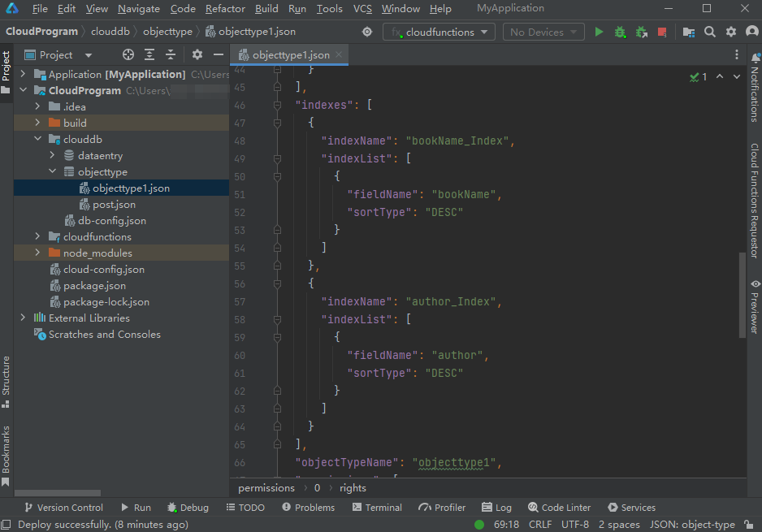Collapse the objecttype node
762x532 pixels.
coord(52,171)
